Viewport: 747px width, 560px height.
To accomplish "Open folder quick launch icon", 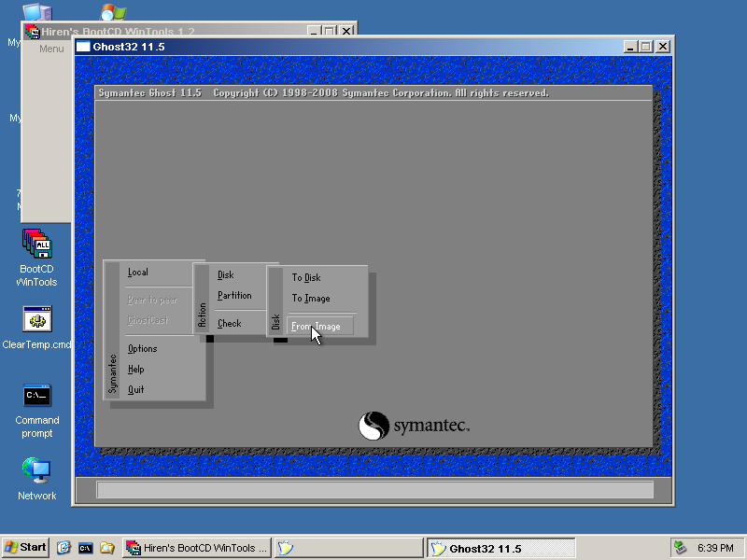I will coord(107,548).
